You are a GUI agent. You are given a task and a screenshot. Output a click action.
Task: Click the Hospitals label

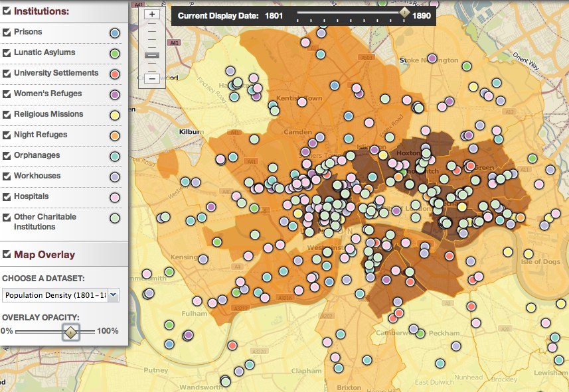coord(31,196)
